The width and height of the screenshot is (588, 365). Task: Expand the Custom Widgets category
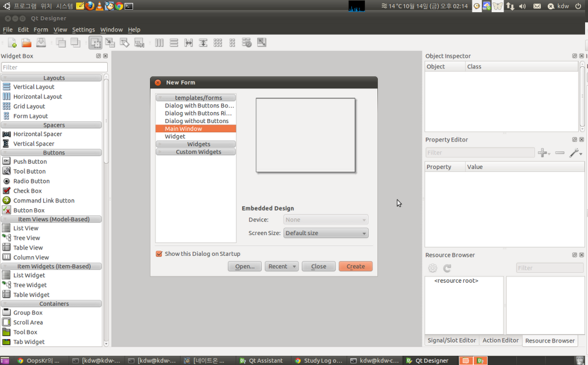[196, 152]
